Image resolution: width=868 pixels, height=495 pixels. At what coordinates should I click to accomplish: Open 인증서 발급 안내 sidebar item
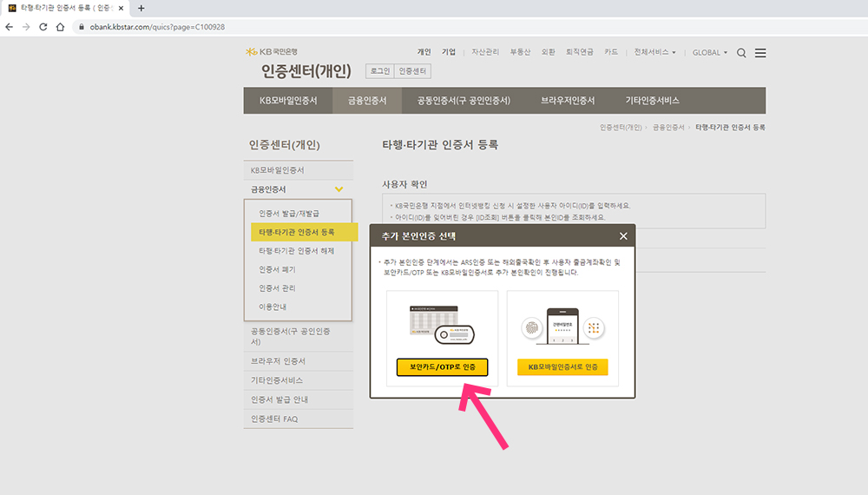click(299, 399)
